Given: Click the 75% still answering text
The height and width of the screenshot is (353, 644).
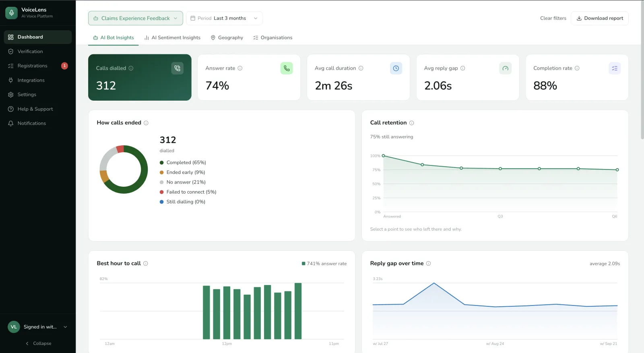Looking at the screenshot, I should 392,137.
